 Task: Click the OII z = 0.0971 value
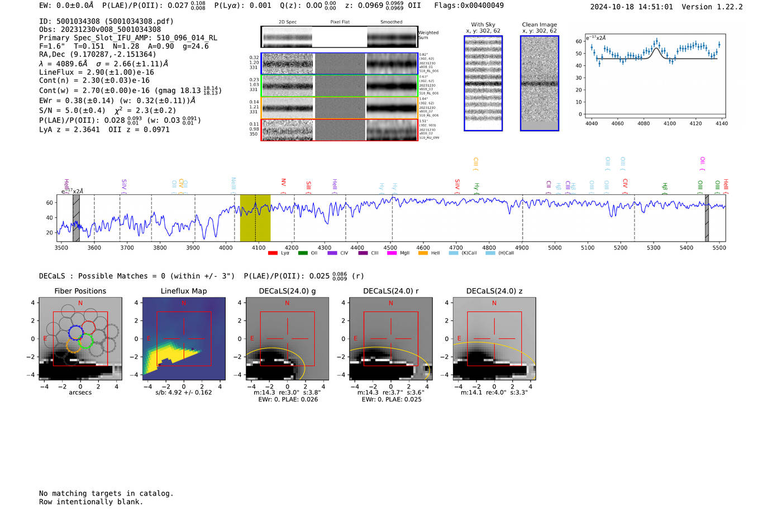pyautogui.click(x=139, y=130)
